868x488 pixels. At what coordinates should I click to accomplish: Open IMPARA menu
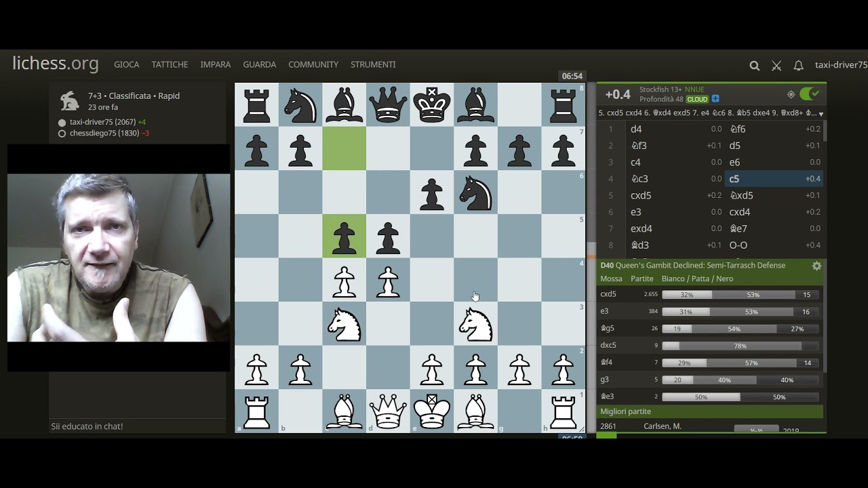point(216,64)
